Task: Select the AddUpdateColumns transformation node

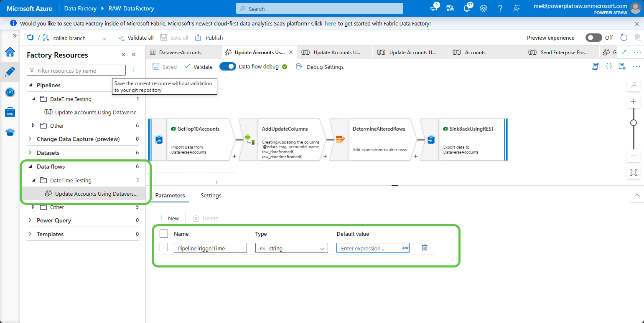Action: click(282, 139)
